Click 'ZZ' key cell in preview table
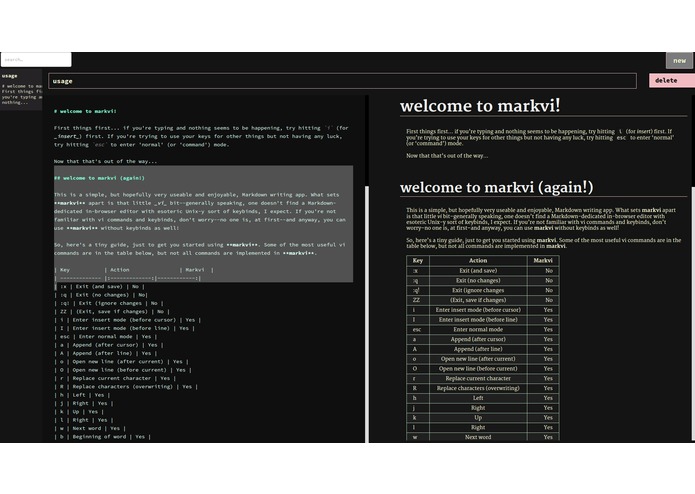 [418, 300]
